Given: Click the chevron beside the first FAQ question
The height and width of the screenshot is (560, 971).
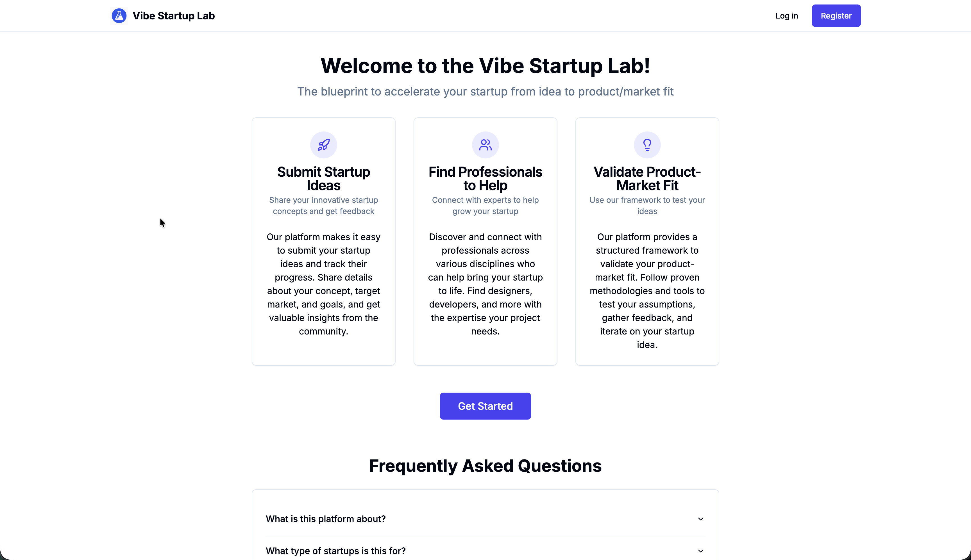Looking at the screenshot, I should [x=700, y=519].
